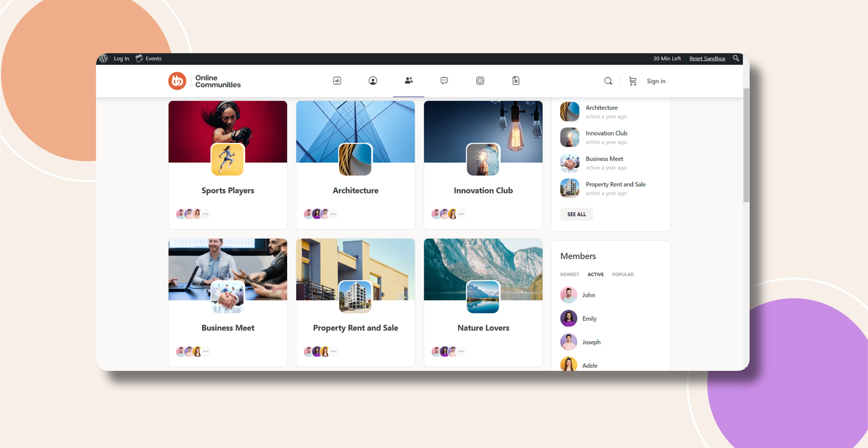Open Architecture group card title
Screen dimensions: 868x448
355,191
